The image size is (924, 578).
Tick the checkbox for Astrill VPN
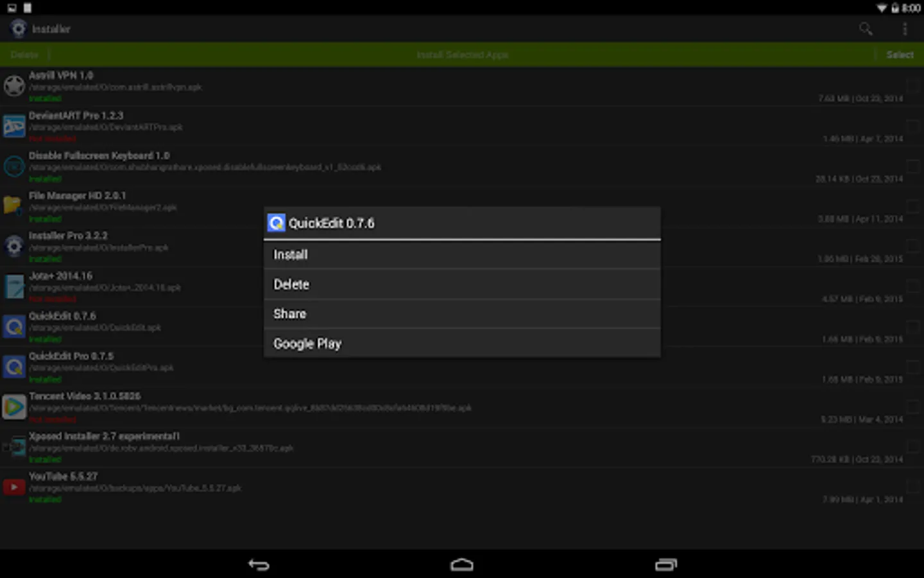coord(913,86)
